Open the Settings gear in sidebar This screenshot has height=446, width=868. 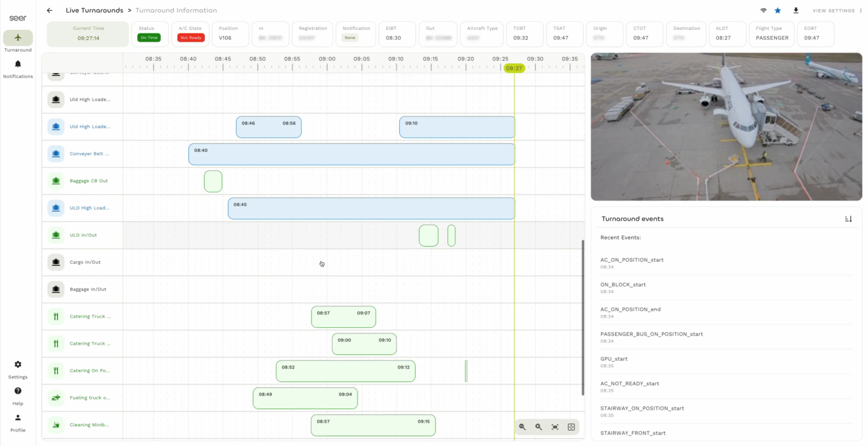[x=18, y=365]
